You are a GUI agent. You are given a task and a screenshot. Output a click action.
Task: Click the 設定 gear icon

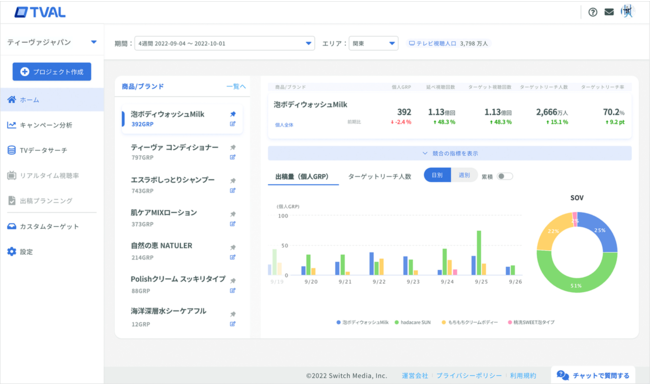12,252
